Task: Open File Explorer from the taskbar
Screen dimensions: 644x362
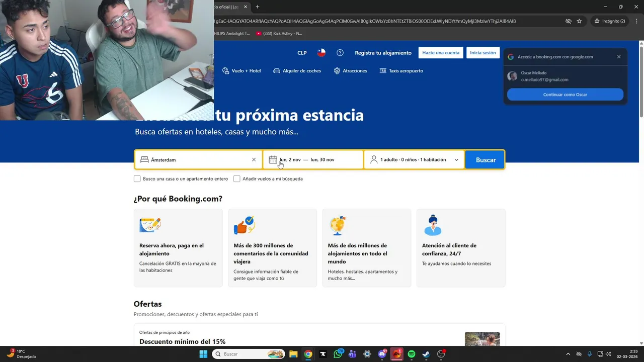Action: click(x=293, y=354)
